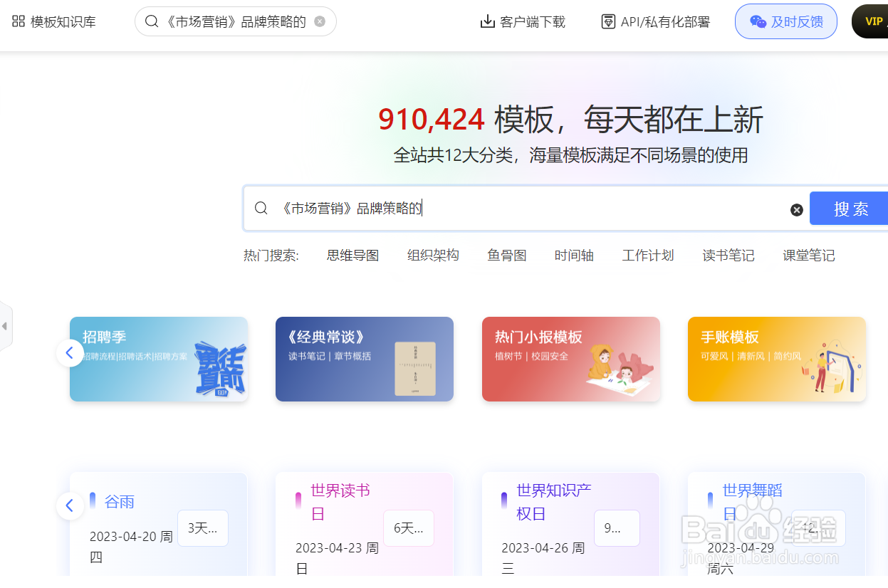Open the 《经典常谈》读书笔记 banner

click(x=364, y=359)
